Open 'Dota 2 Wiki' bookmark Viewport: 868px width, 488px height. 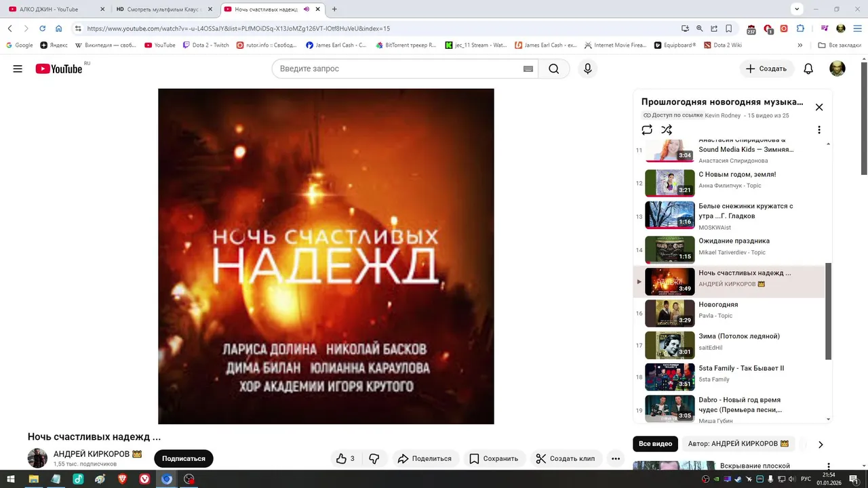tap(723, 45)
